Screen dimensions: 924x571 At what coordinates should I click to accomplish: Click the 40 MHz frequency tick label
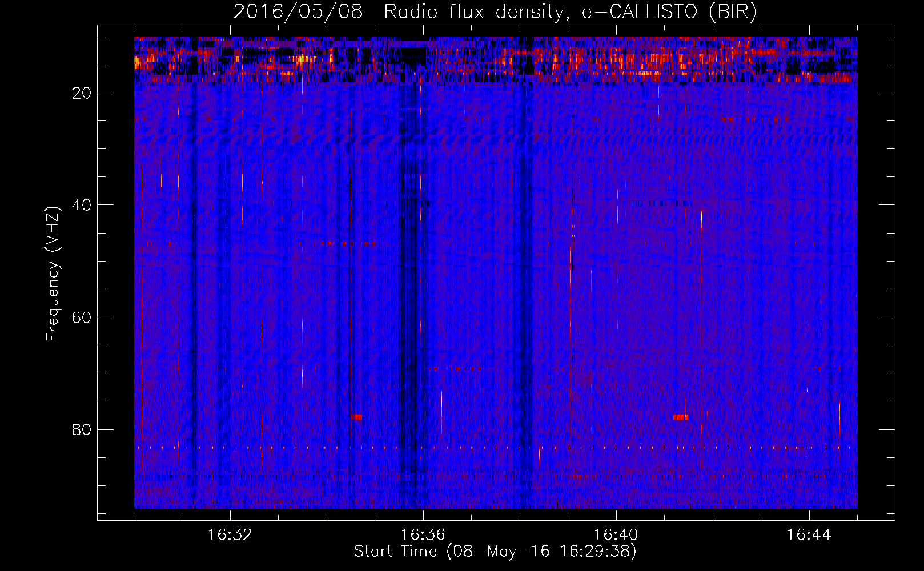pyautogui.click(x=82, y=205)
